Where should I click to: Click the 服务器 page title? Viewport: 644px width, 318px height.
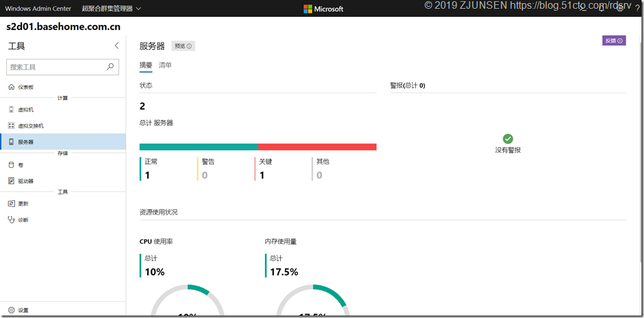[152, 46]
